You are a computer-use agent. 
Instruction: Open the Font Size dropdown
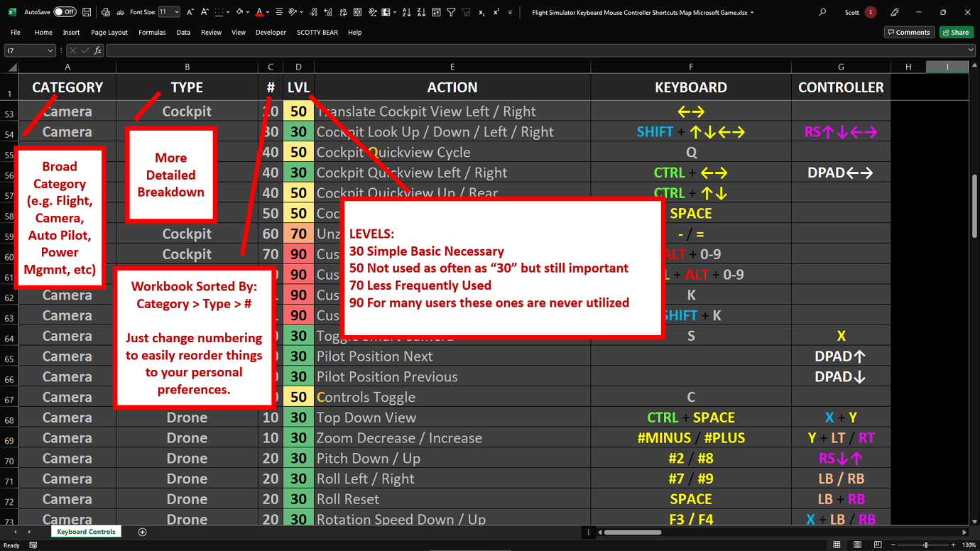pos(176,12)
